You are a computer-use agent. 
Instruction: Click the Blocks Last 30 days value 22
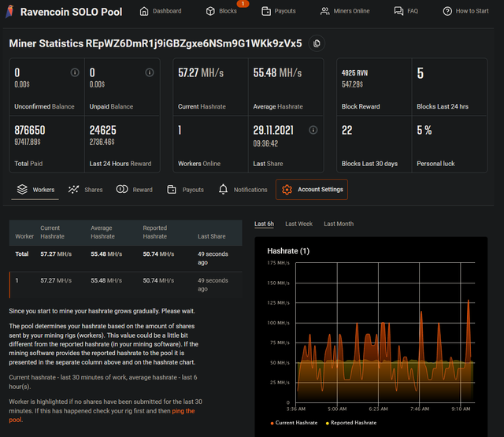tap(346, 131)
